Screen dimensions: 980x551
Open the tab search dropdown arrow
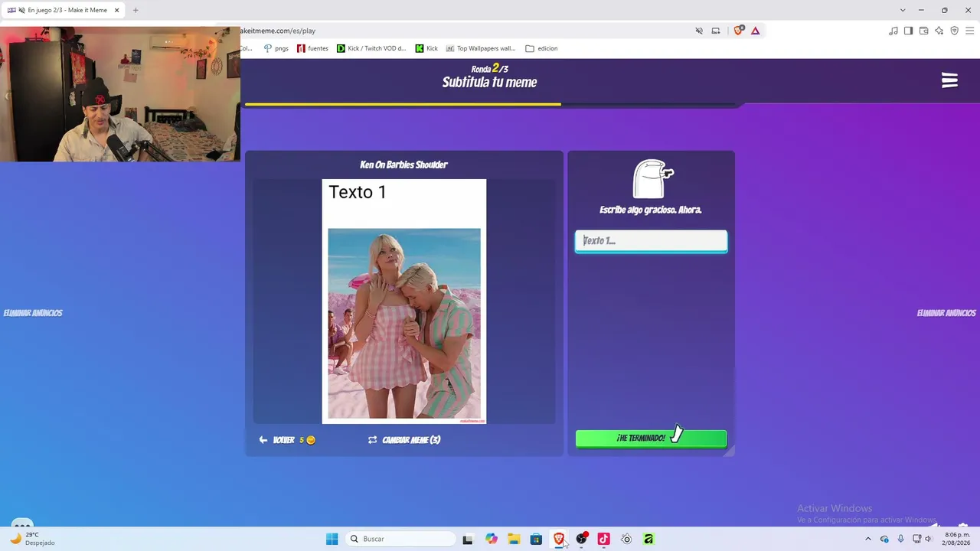pos(903,10)
